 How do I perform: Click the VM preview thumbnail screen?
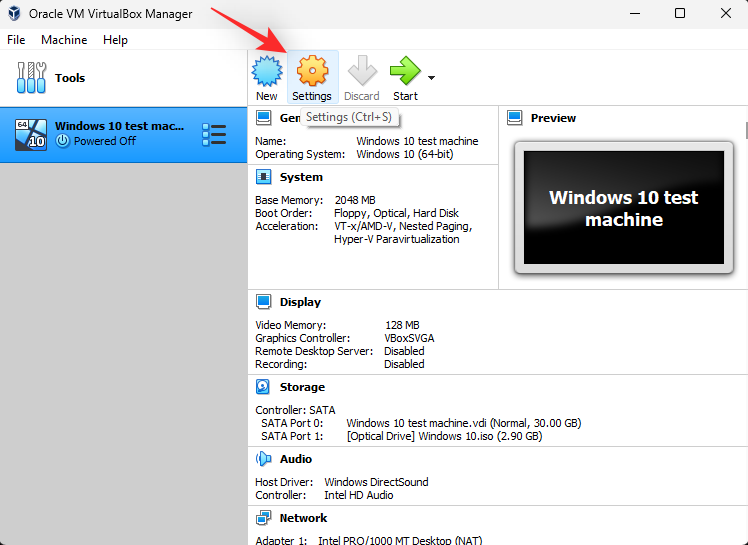tap(623, 208)
